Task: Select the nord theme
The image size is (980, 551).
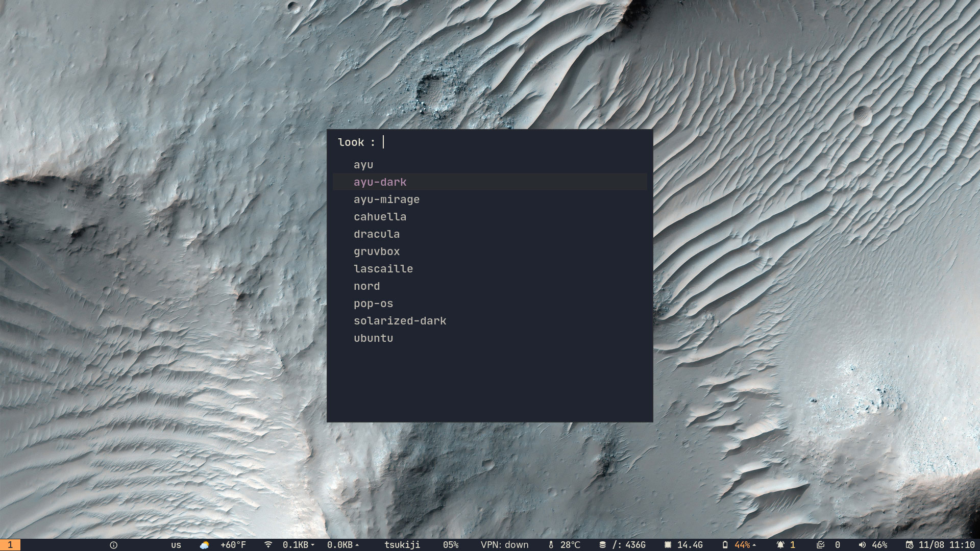Action: 366,286
